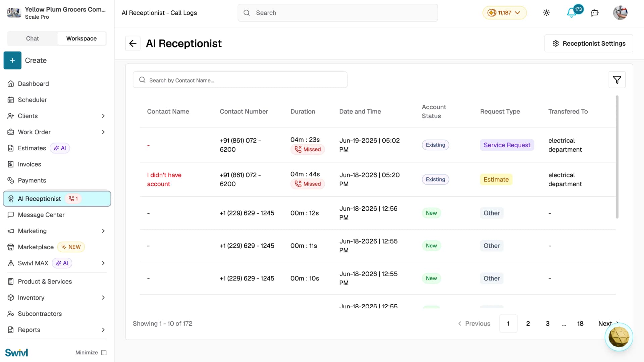Expand the Marketing submenu chevron

[103, 231]
